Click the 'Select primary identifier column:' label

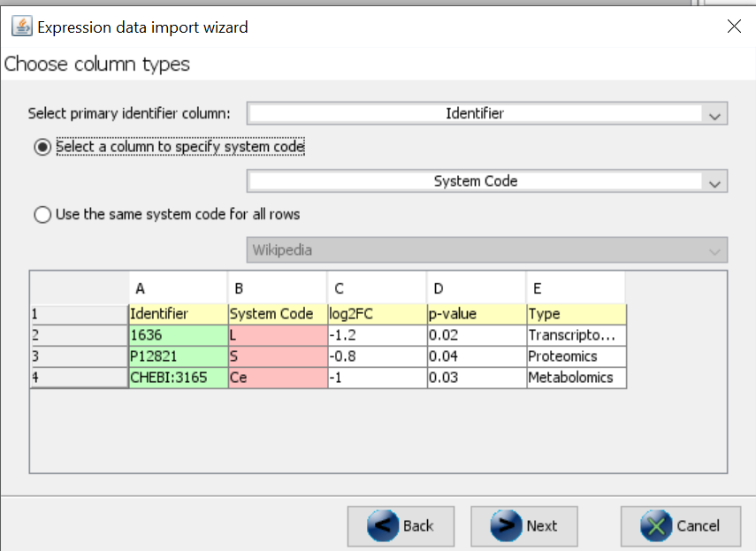[x=129, y=113]
